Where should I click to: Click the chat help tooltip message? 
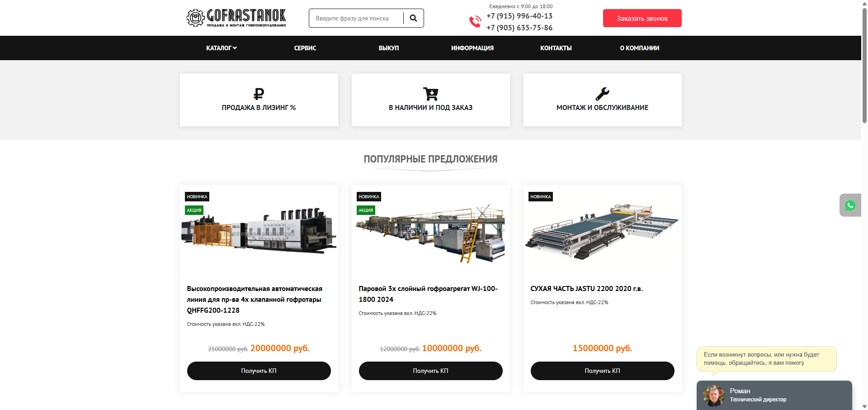767,359
